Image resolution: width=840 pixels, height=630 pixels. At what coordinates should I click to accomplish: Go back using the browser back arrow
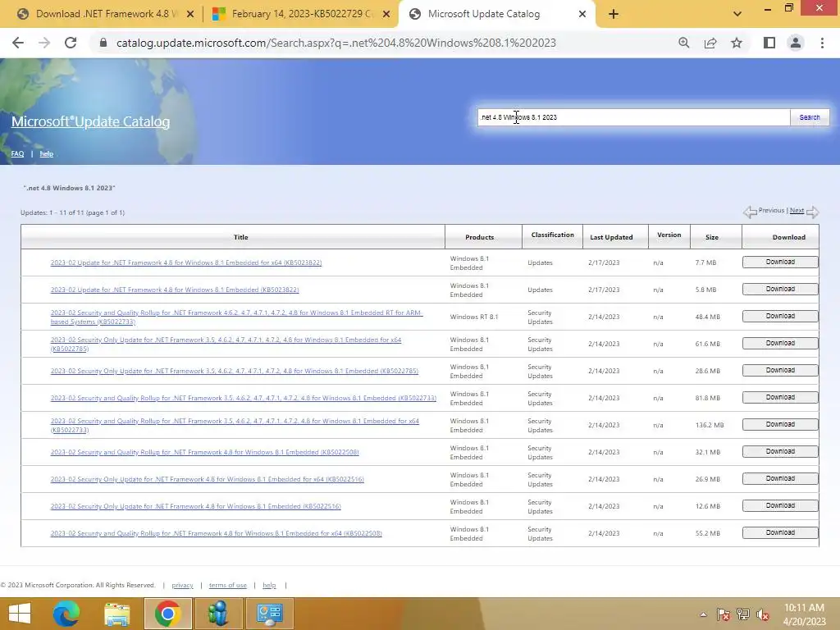tap(18, 43)
